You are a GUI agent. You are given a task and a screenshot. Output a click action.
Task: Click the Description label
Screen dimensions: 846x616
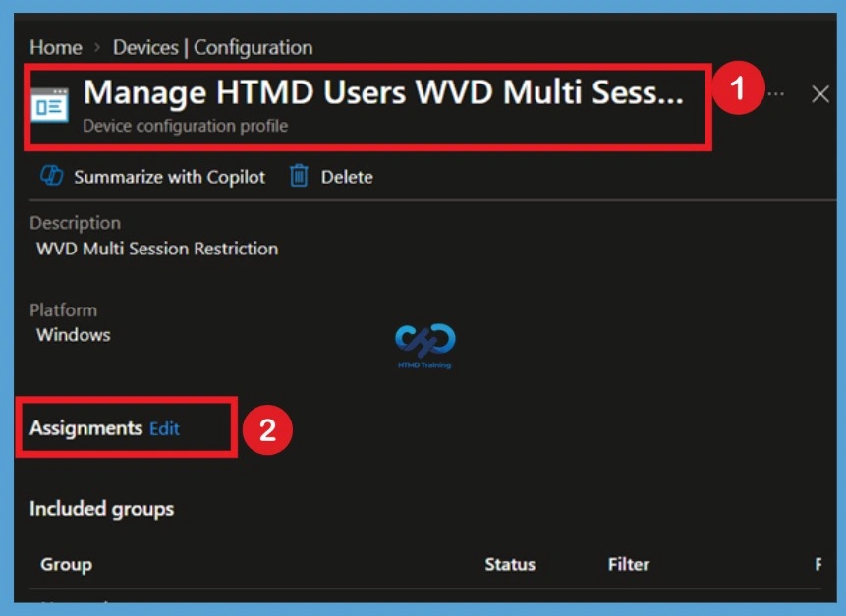tap(75, 223)
